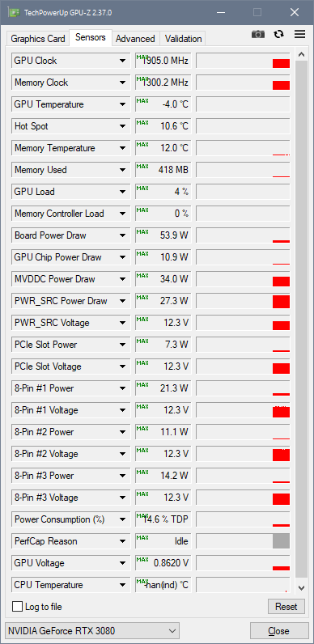Open the hamburger menu icon

coord(299,34)
